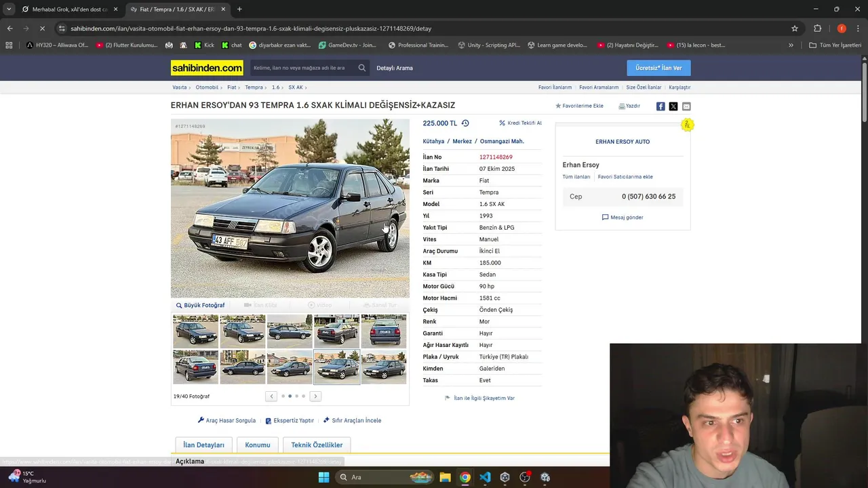Click Ücretsiz İlan Ver button

pyautogui.click(x=658, y=68)
